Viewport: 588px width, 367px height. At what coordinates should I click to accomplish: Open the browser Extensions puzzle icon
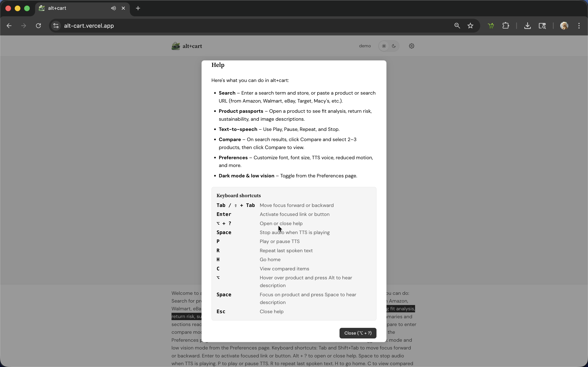[x=506, y=26]
